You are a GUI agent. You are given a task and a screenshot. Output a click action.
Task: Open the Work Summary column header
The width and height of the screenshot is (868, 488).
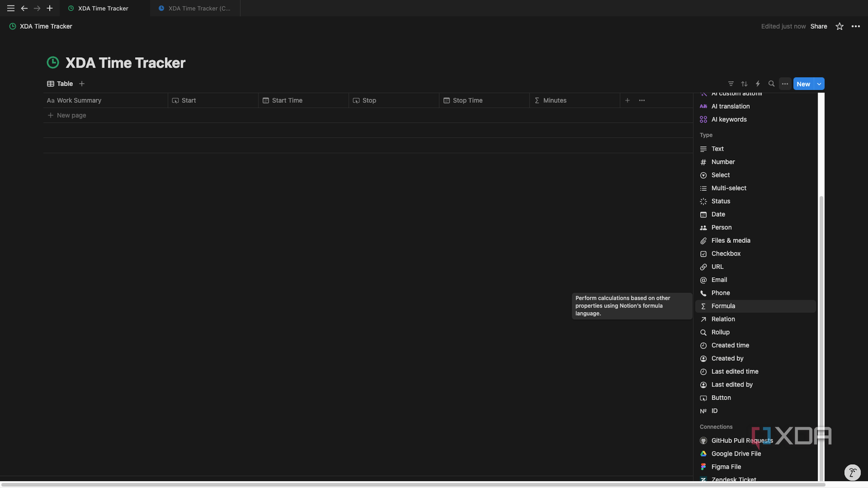click(x=105, y=101)
